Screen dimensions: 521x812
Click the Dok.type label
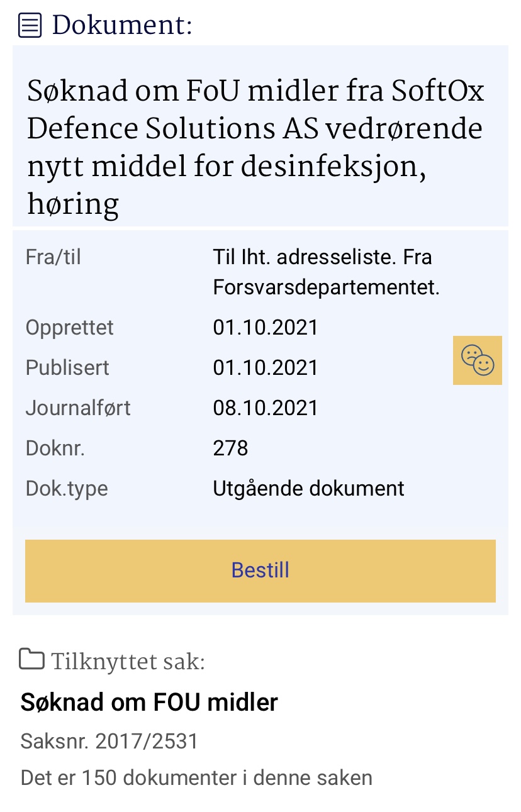[67, 489]
